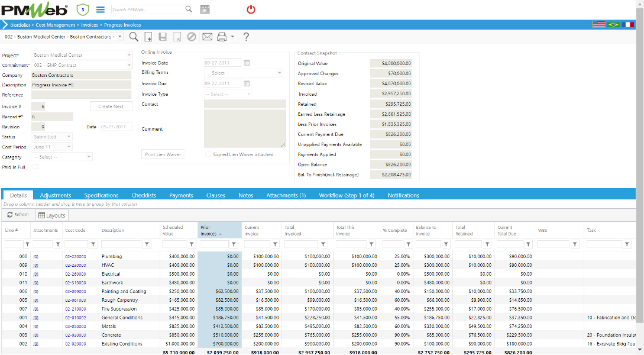
Task: Open the Attachments (1) tab
Action: pos(286,195)
